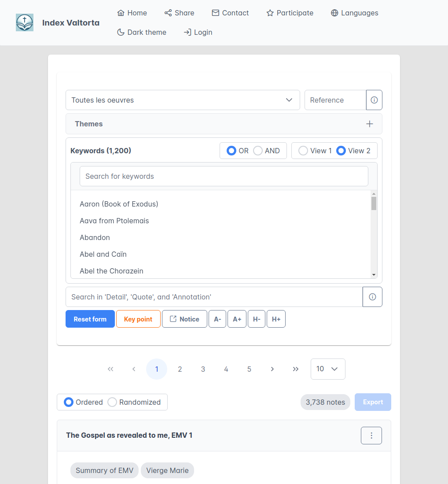The height and width of the screenshot is (484, 448).
Task: Click the Key point button
Action: (138, 319)
